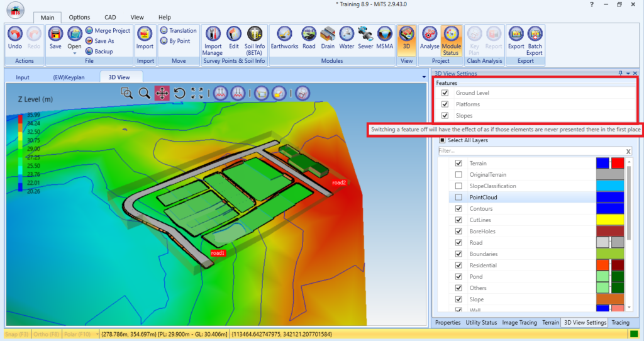Launch the Drain module icon

tap(327, 38)
